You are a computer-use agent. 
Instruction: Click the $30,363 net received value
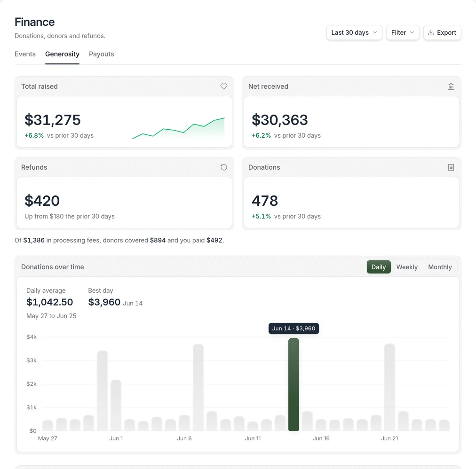point(279,120)
